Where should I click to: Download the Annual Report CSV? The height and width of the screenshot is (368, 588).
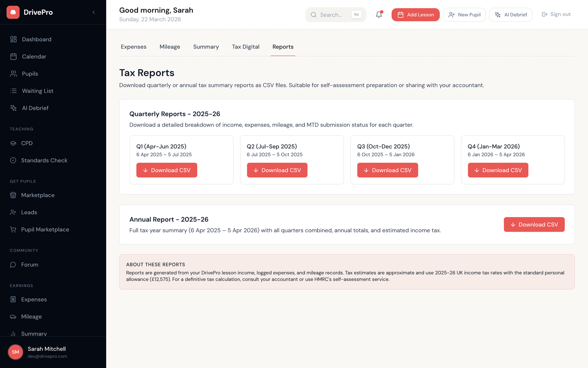coord(534,225)
